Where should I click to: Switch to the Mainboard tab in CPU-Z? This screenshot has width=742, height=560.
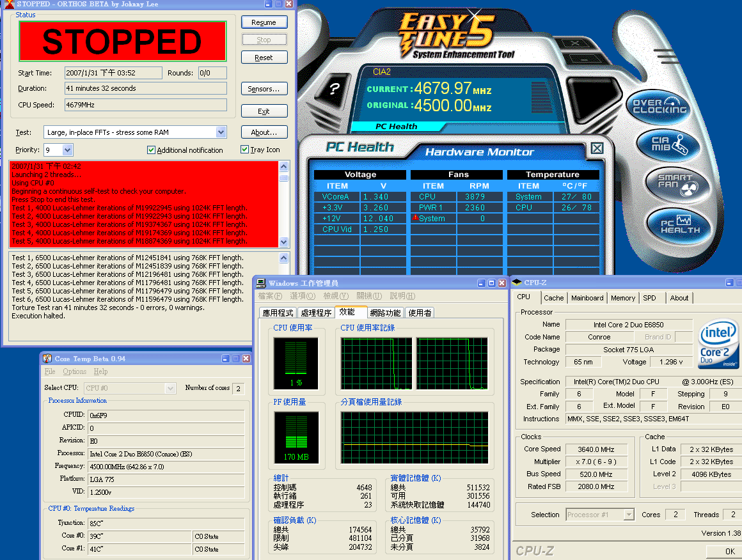[587, 298]
